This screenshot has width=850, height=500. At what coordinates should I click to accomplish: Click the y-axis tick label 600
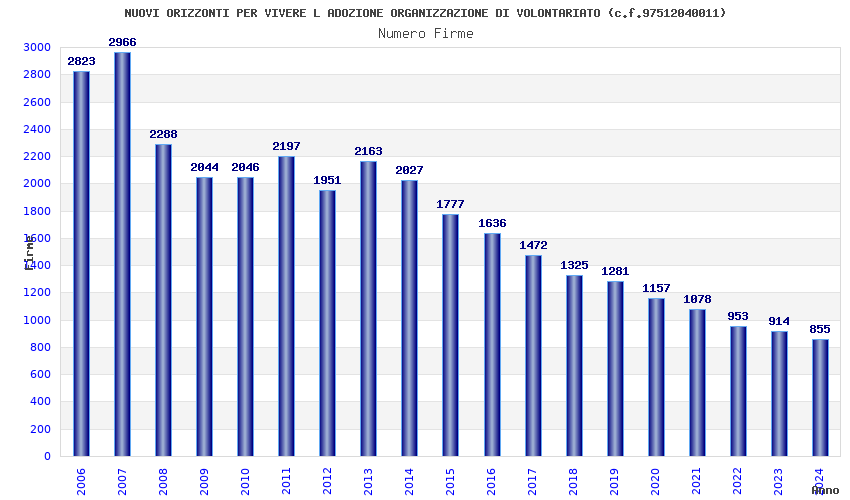pos(41,375)
